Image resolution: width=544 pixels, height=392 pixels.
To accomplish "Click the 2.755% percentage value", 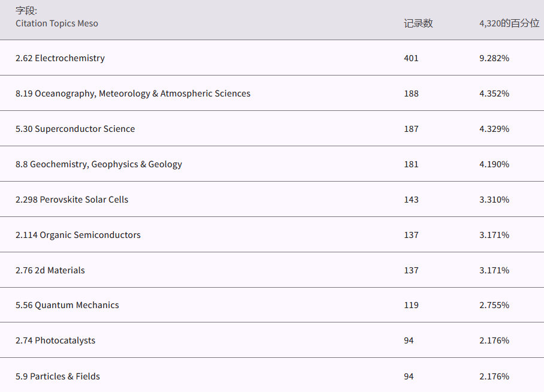I will tap(494, 305).
